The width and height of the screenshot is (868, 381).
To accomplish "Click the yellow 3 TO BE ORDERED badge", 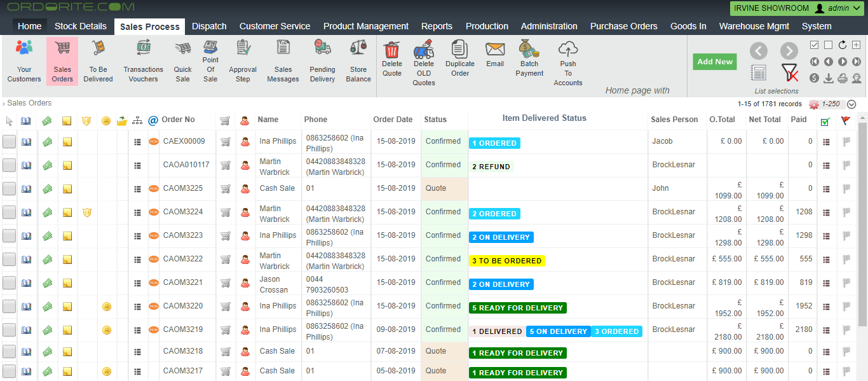I will (506, 261).
